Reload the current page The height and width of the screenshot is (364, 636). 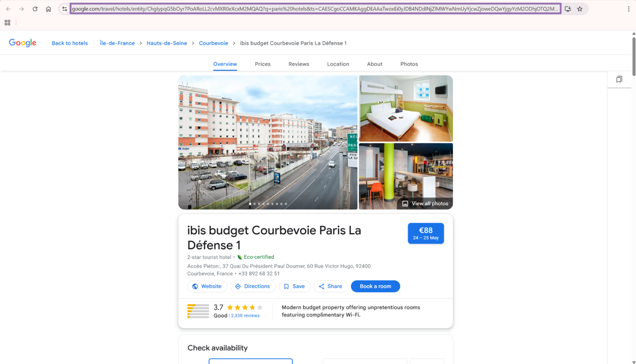tap(35, 9)
